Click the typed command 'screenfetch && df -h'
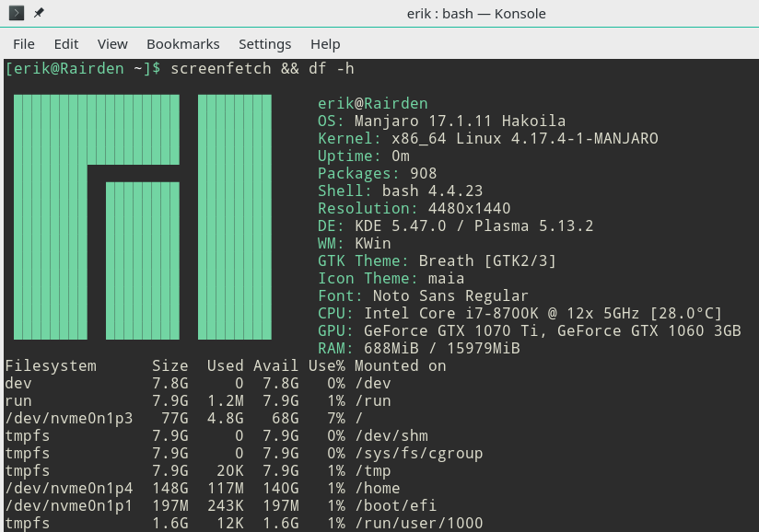 263,69
